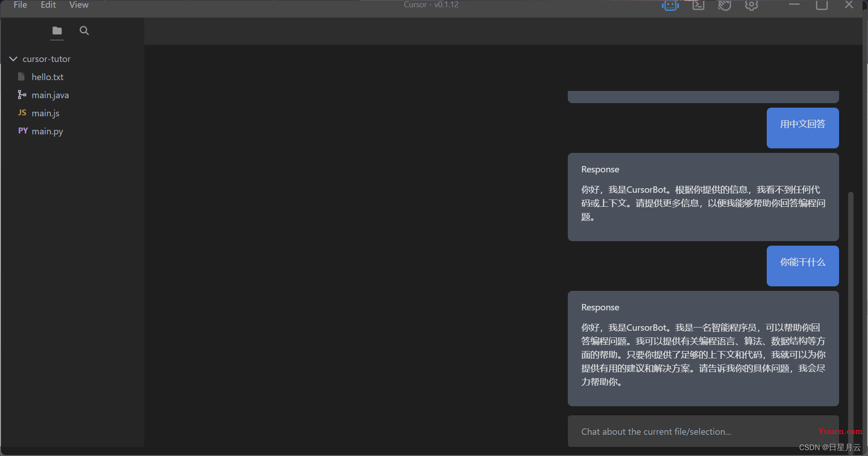Open the File menu
This screenshot has height=456, width=868.
click(x=20, y=5)
